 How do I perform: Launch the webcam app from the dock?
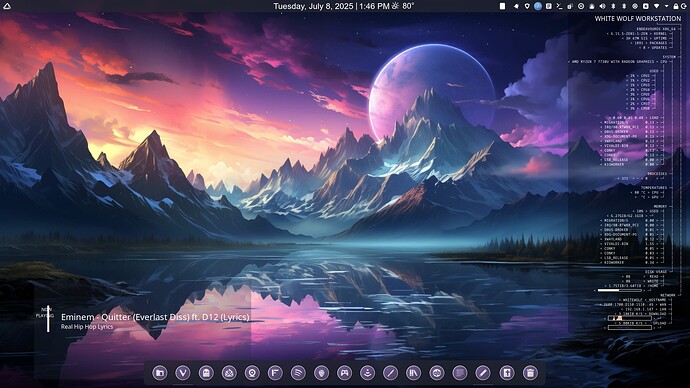click(x=252, y=373)
